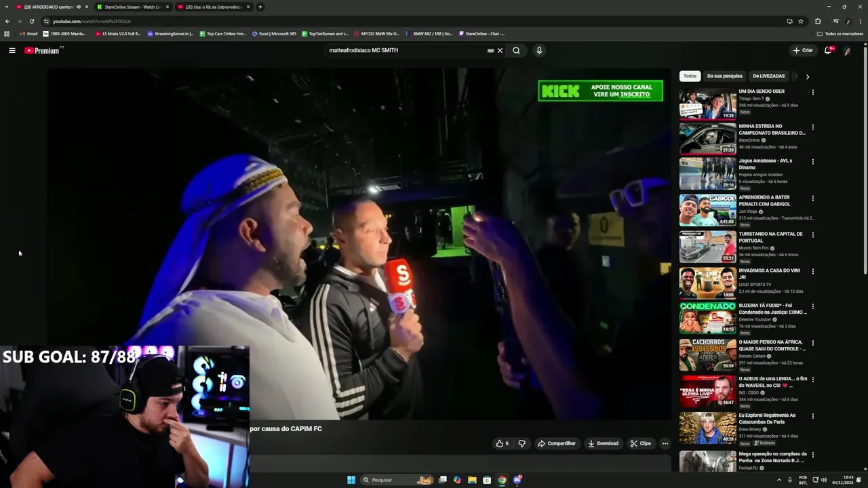
Task: Clear the YouTube search box text
Action: (500, 50)
